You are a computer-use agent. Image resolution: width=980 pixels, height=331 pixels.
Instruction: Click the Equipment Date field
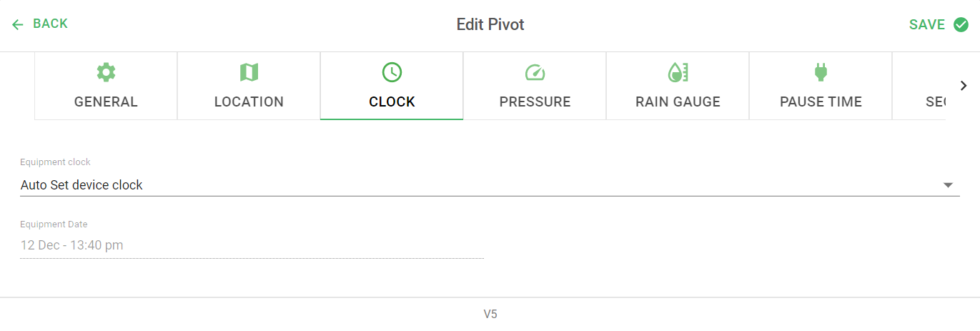coord(252,245)
